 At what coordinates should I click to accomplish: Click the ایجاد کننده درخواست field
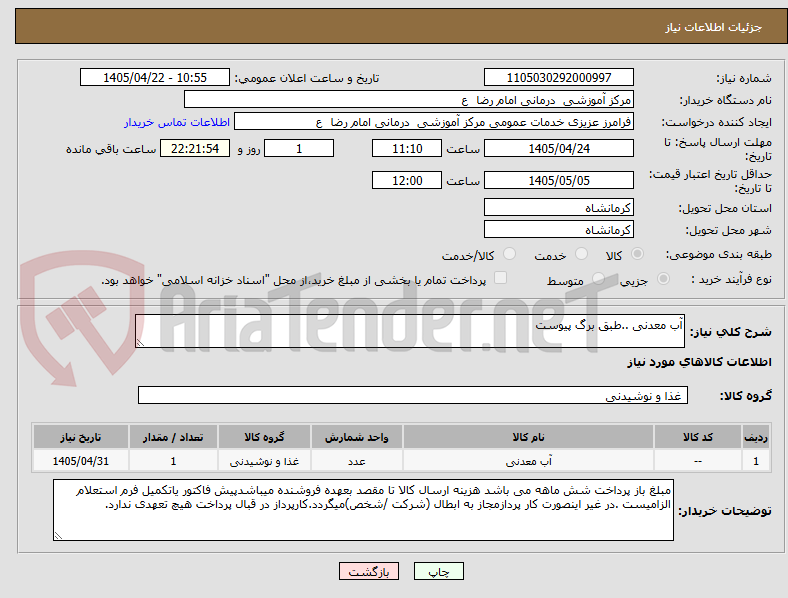tap(434, 122)
